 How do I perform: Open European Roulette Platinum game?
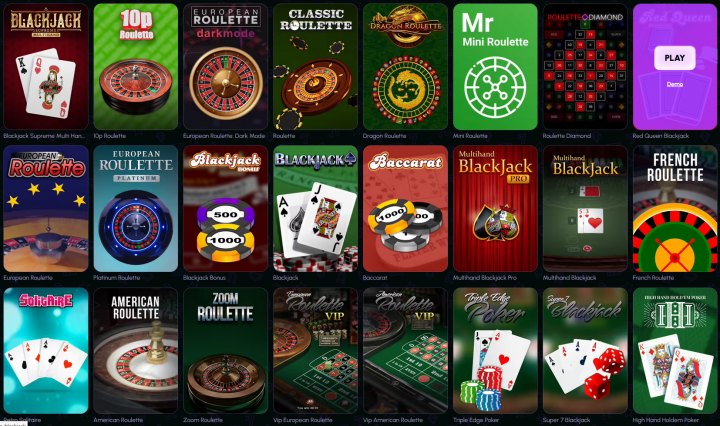(136, 208)
